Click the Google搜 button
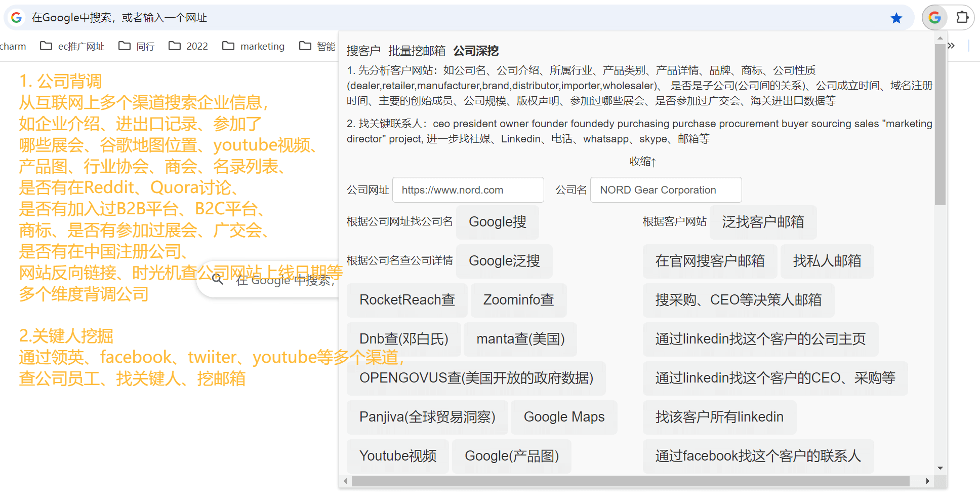 coord(498,222)
